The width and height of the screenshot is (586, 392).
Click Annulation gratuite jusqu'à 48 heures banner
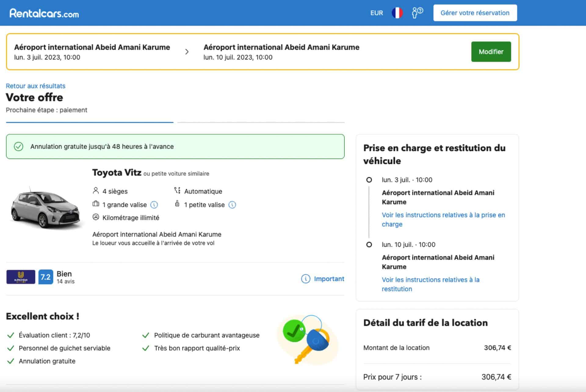tap(175, 146)
